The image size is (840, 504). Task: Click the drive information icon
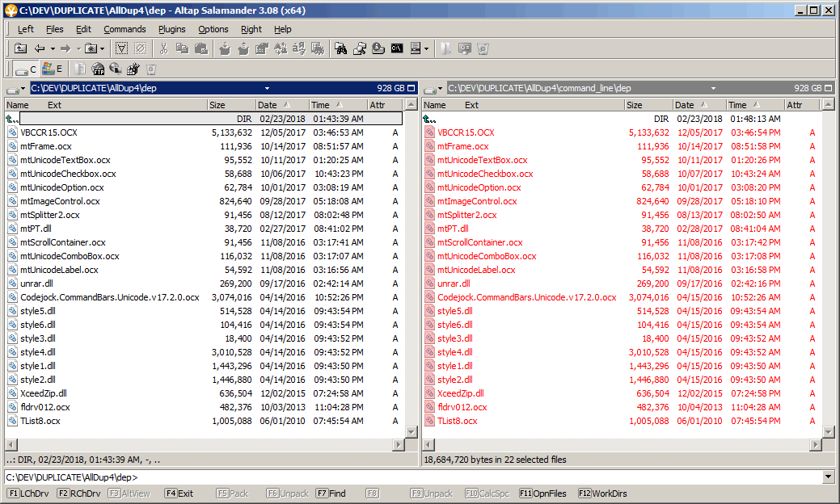point(378,48)
